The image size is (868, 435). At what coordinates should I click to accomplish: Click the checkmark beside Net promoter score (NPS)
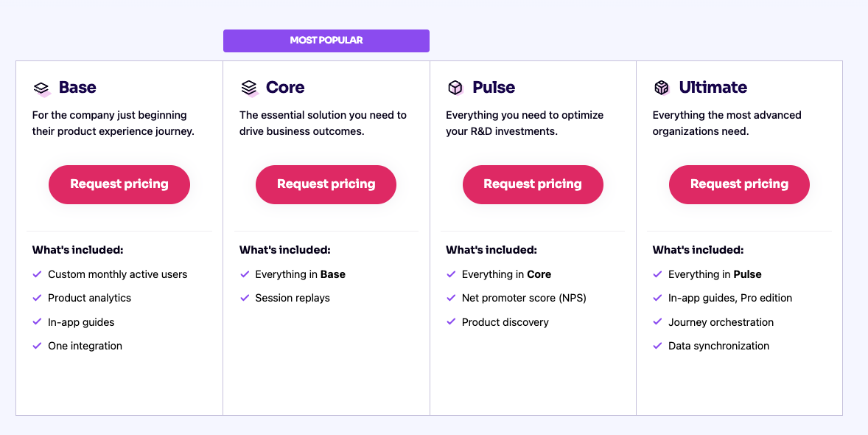point(450,298)
